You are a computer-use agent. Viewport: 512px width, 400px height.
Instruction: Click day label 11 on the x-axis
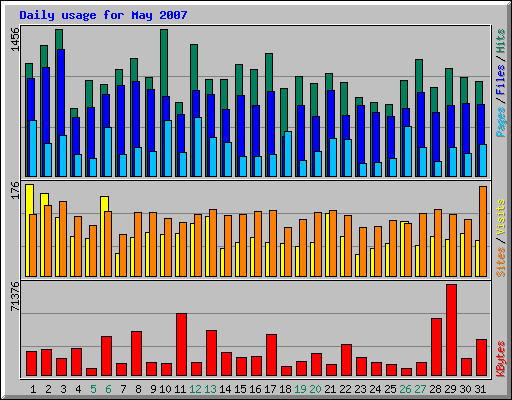180,389
